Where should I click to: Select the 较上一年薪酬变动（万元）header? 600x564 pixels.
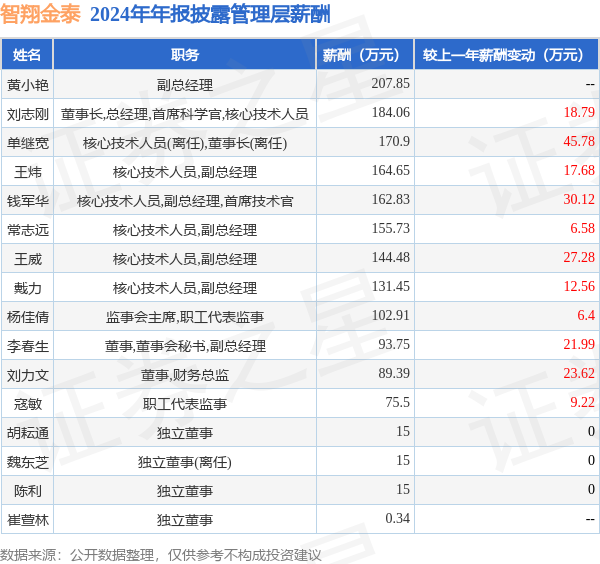507,55
